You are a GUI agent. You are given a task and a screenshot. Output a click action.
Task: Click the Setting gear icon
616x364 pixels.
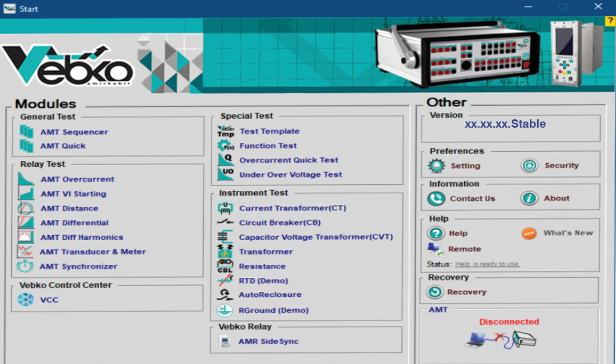(x=436, y=166)
